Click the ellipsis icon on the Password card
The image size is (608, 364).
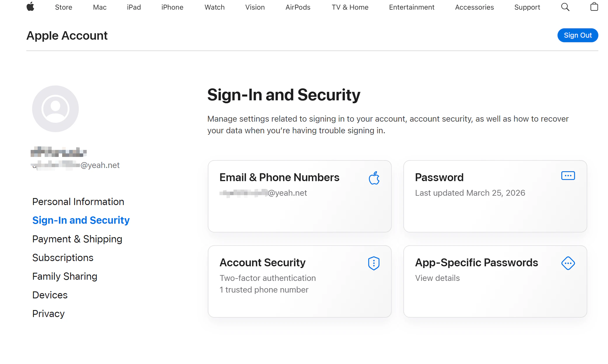click(568, 176)
